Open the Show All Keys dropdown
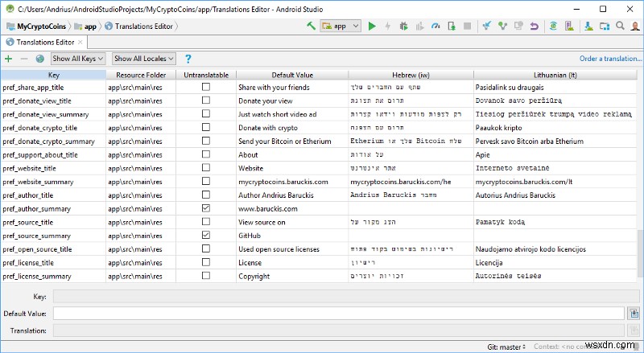 (77, 59)
